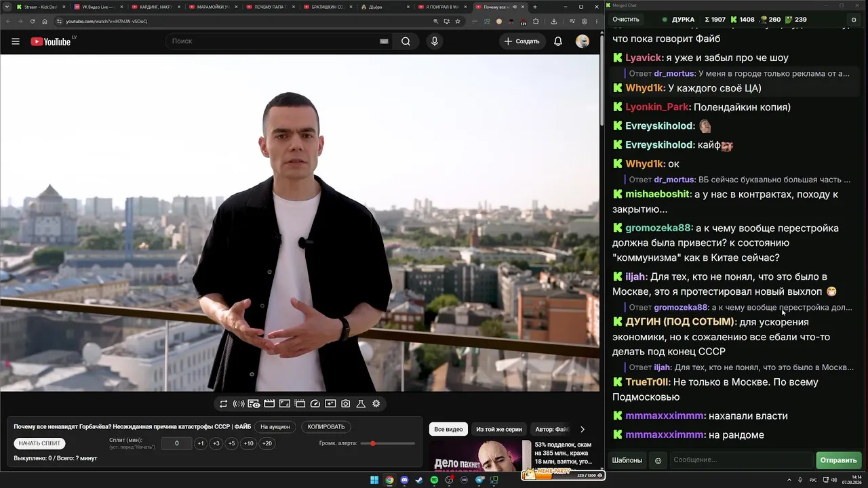The width and height of the screenshot is (868, 488).
Task: Open the emoji picker in the chat
Action: coord(658,461)
